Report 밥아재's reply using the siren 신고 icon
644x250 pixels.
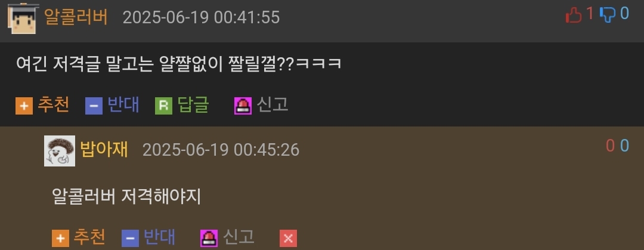209,239
